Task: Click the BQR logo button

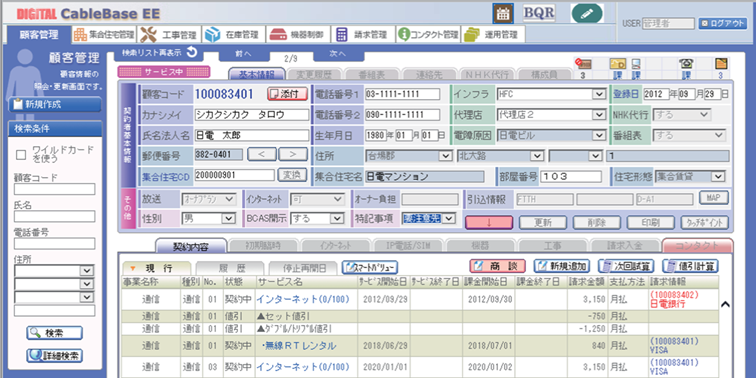Action: pyautogui.click(x=539, y=13)
